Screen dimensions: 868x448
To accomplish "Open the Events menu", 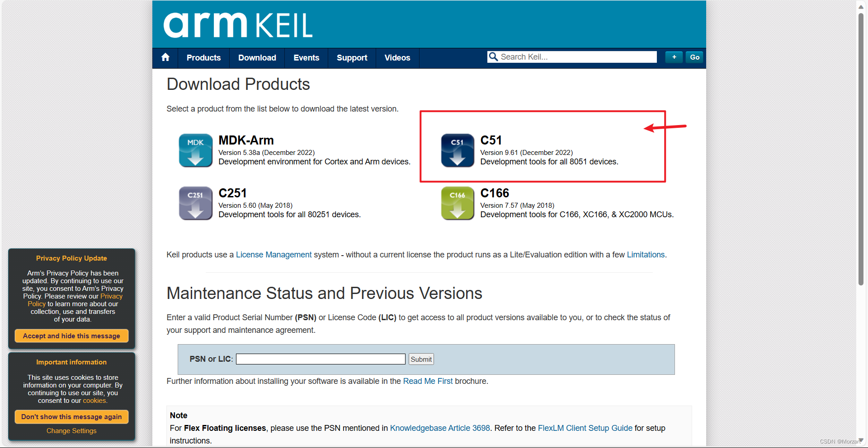I will [306, 58].
